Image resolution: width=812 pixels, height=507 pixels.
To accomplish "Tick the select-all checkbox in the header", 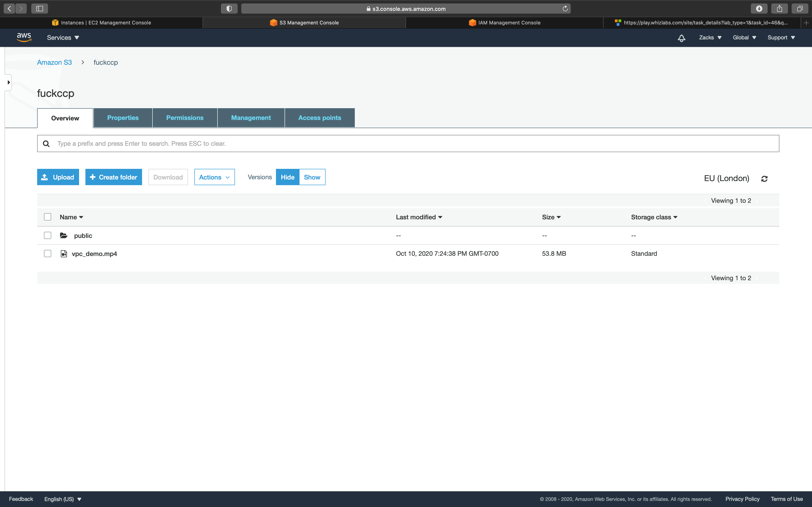I will (x=48, y=217).
